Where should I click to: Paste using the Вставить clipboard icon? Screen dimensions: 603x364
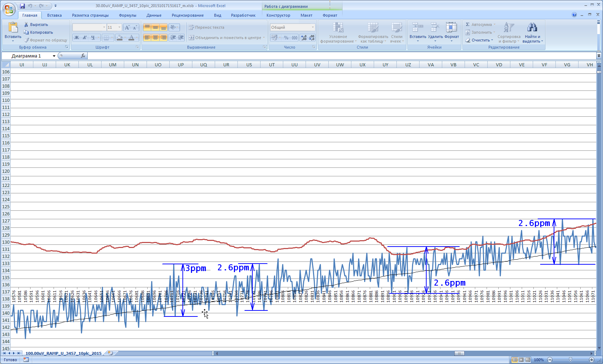pos(13,28)
